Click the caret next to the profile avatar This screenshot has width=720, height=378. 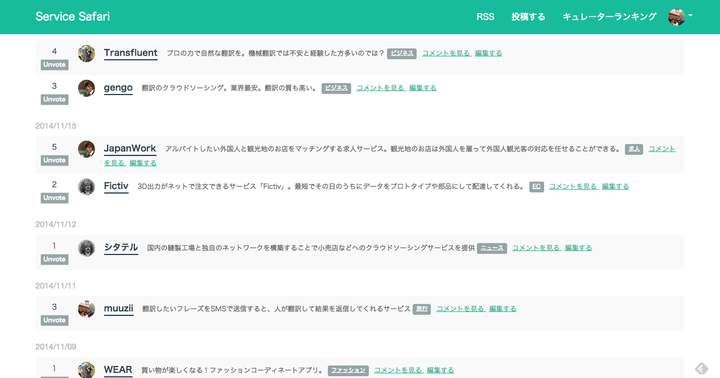pos(690,16)
